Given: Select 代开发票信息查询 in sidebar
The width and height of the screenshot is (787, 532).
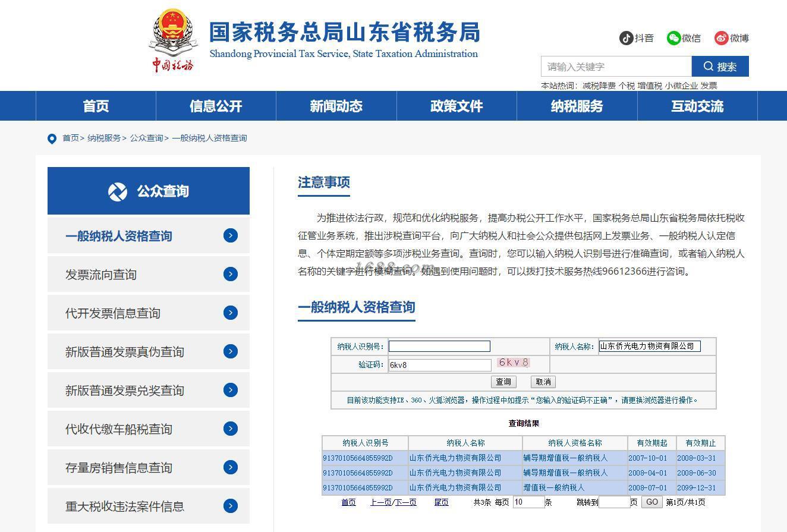Looking at the screenshot, I should pos(149,313).
